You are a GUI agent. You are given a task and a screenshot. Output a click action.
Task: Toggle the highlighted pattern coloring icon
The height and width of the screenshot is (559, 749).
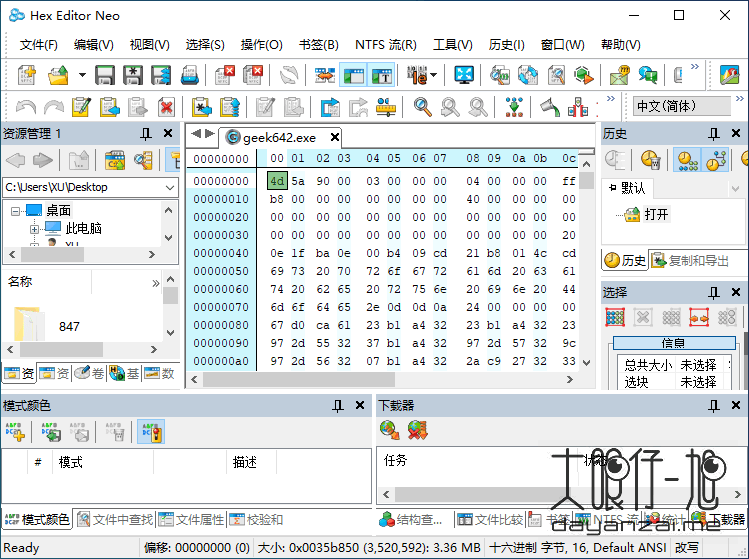(x=151, y=431)
